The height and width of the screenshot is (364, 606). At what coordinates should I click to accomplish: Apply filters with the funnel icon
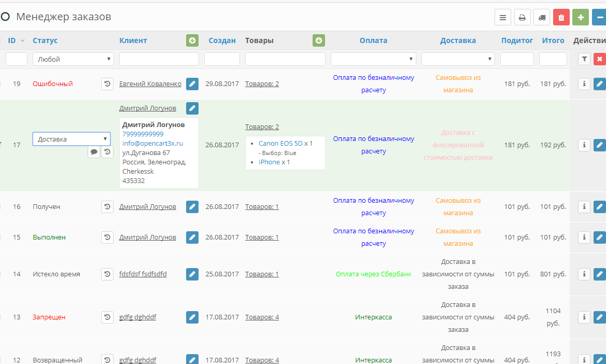click(x=584, y=59)
